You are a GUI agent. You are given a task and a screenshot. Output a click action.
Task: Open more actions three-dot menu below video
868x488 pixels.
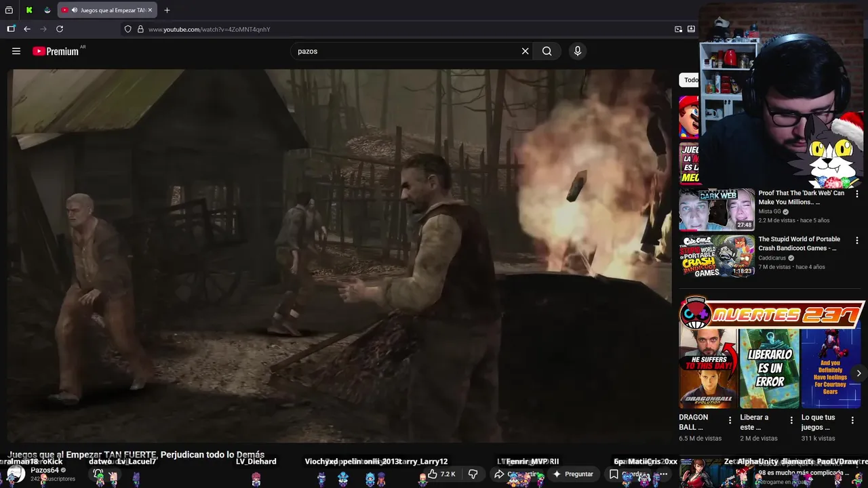click(x=664, y=474)
